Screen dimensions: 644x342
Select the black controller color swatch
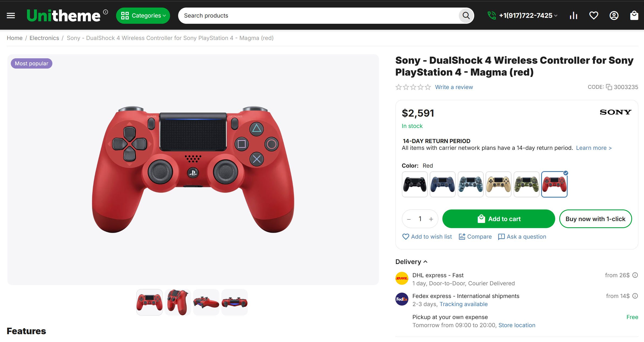(x=415, y=184)
